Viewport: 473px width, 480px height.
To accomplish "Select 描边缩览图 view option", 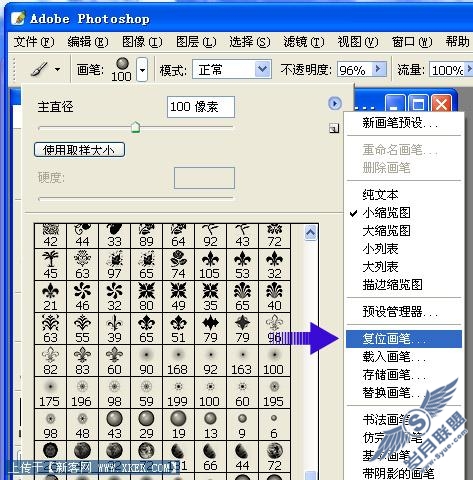I will [404, 285].
